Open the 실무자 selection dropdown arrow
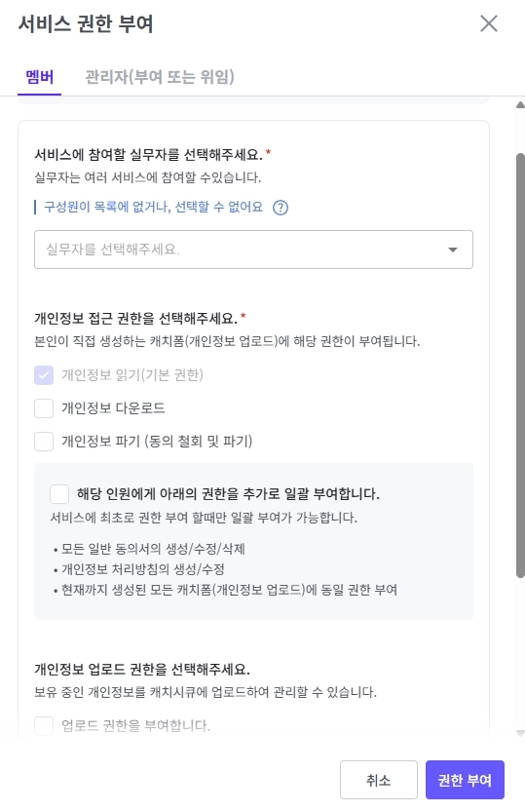Viewport: 525px width, 812px height. [453, 250]
